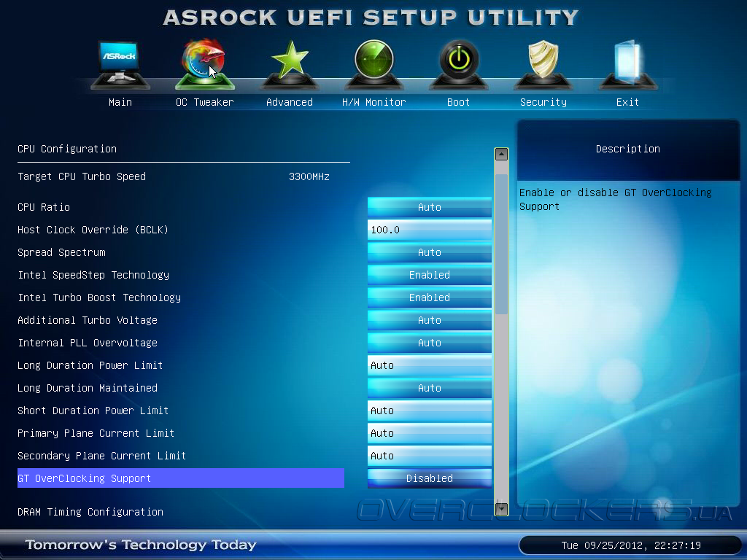Viewport: 747px width, 560px height.
Task: Open the Advanced green star icon
Action: [x=289, y=65]
